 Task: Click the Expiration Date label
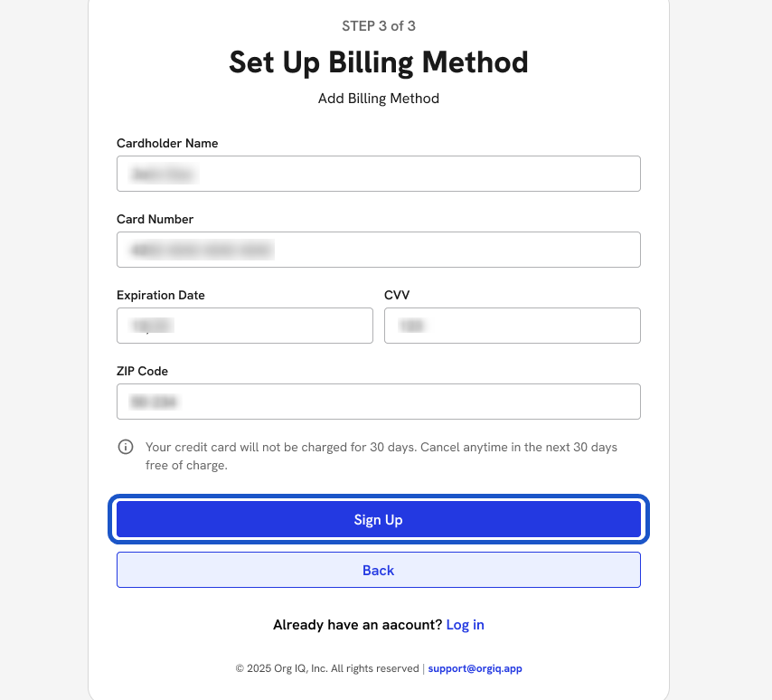[x=161, y=295]
